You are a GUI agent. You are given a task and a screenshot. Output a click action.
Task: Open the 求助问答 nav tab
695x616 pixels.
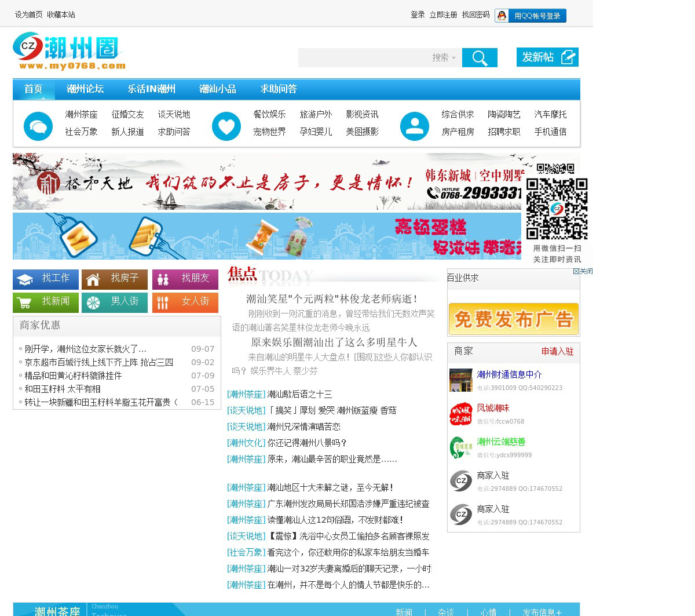pos(279,89)
